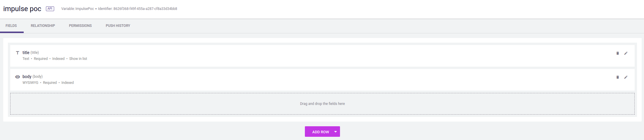Edit the body field using its pencil icon
644x140 pixels.
pos(626,77)
